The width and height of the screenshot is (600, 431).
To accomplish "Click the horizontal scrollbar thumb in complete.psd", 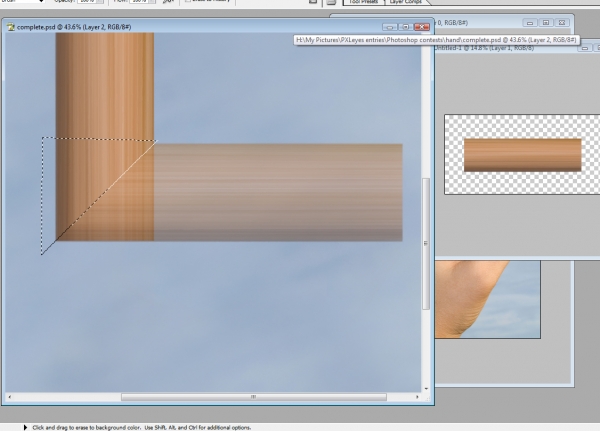I will pyautogui.click(x=254, y=397).
